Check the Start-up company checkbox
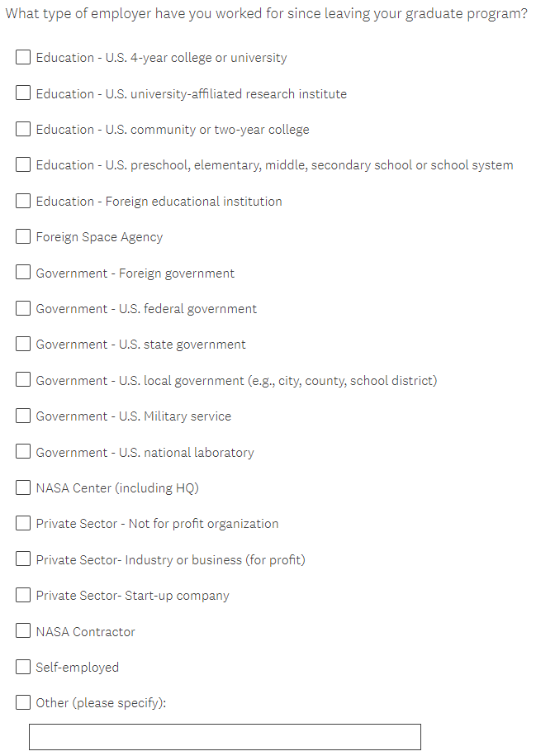Screen dimensions: 536x756 tap(24, 596)
